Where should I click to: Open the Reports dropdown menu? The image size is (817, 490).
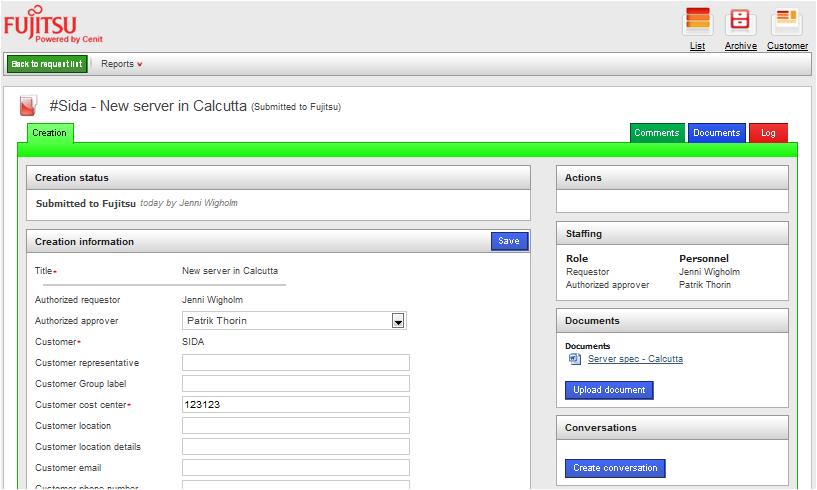coord(121,64)
